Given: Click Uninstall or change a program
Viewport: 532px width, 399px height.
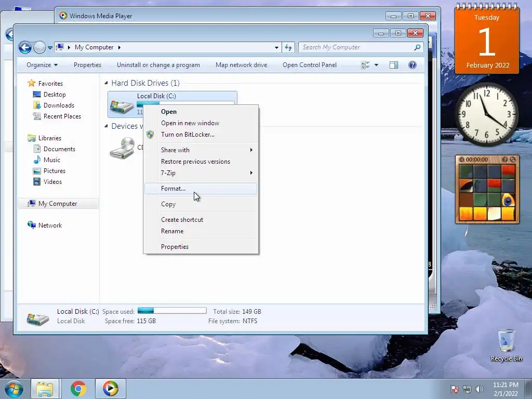Looking at the screenshot, I should click(158, 65).
